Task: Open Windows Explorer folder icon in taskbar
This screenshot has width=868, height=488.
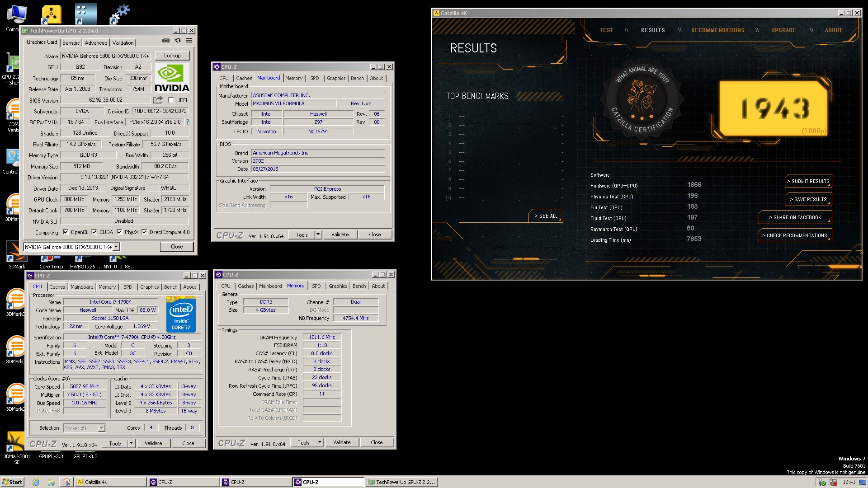Action: click(51, 482)
